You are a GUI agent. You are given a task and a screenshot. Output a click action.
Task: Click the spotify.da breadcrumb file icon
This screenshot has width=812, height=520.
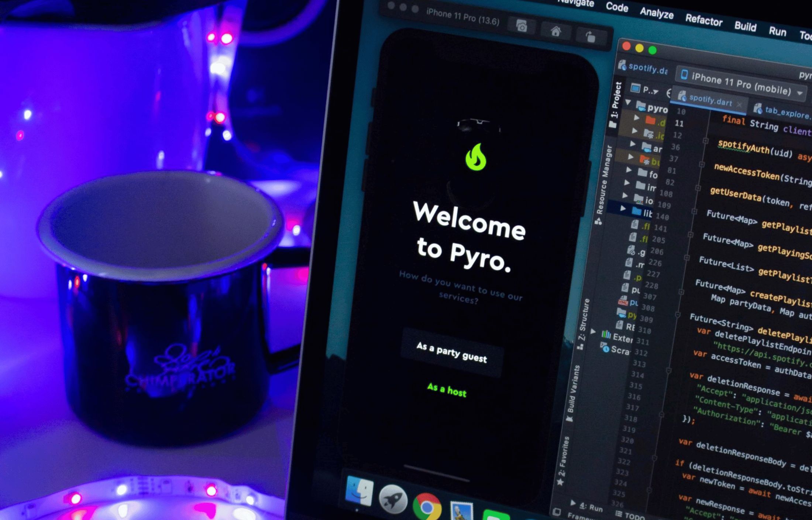(x=622, y=65)
